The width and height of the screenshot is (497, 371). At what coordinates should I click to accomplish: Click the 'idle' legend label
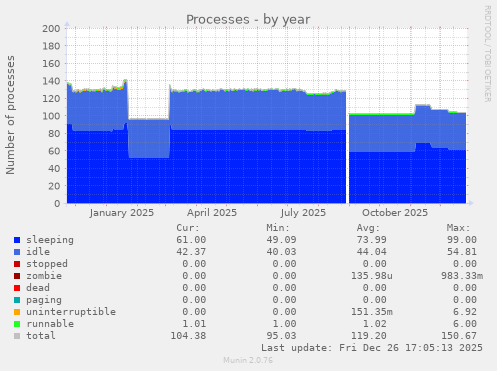[x=38, y=252]
